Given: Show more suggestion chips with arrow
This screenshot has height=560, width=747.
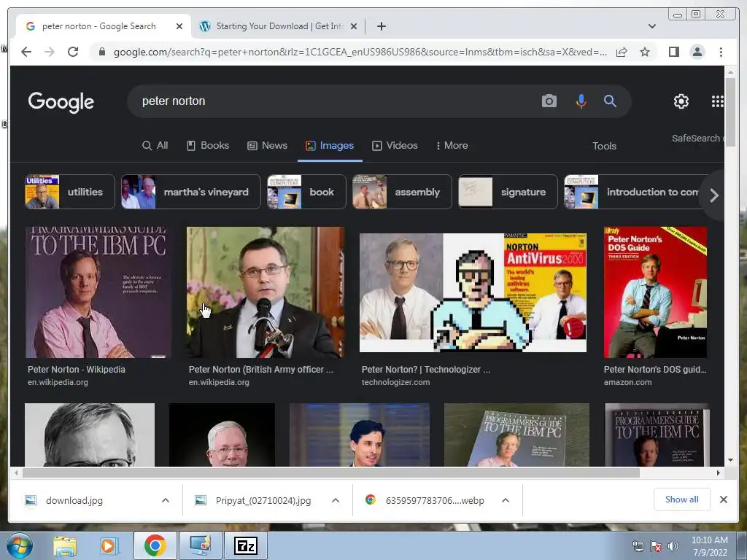Looking at the screenshot, I should (x=713, y=195).
